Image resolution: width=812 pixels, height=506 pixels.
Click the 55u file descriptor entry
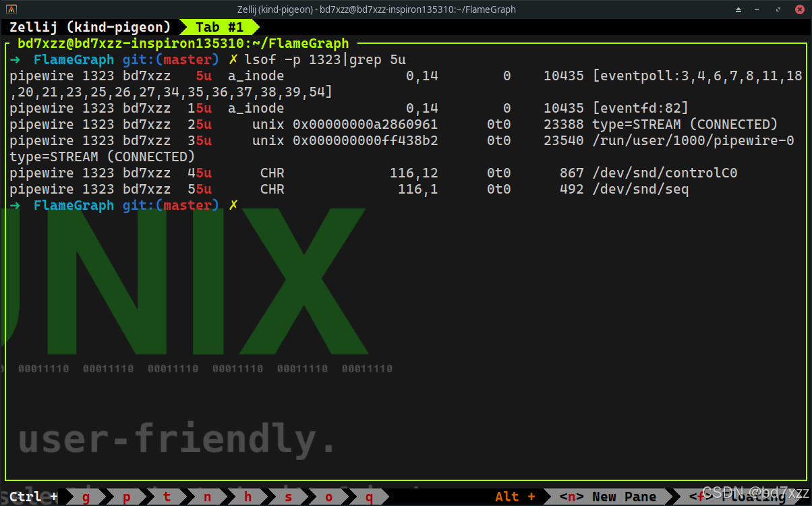200,190
